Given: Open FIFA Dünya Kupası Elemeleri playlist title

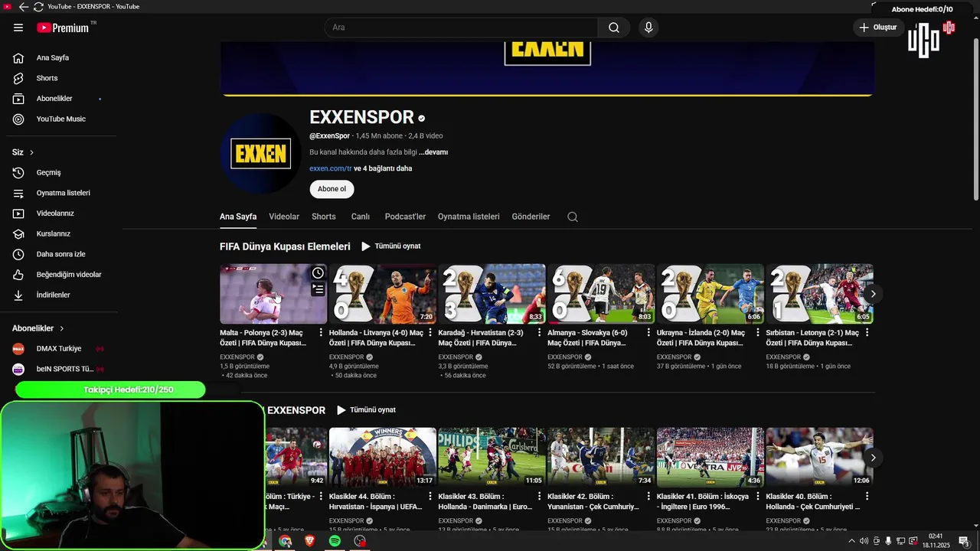Looking at the screenshot, I should pyautogui.click(x=285, y=246).
